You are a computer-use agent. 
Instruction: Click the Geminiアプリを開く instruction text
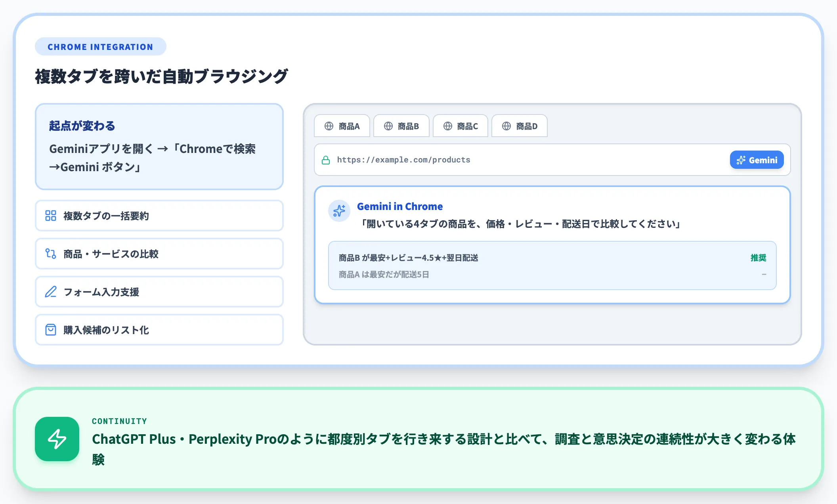click(x=153, y=158)
